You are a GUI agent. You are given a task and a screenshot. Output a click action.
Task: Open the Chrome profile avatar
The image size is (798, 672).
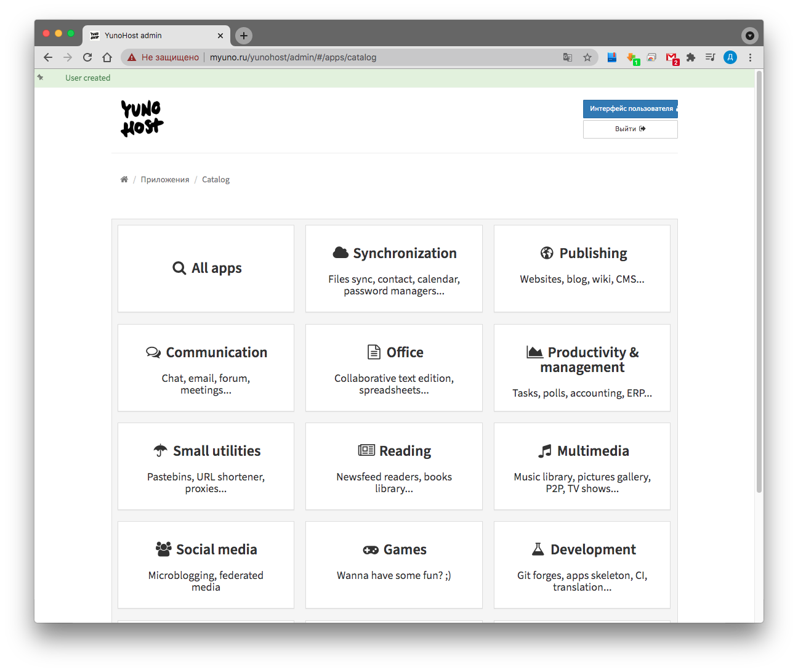(730, 57)
